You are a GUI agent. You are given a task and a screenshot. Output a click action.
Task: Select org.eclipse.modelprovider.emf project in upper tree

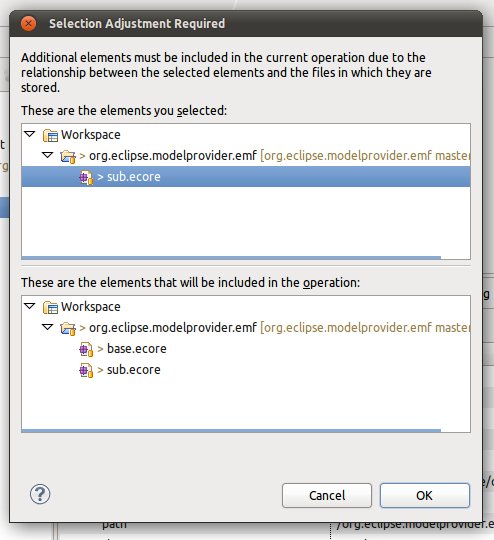click(x=173, y=156)
